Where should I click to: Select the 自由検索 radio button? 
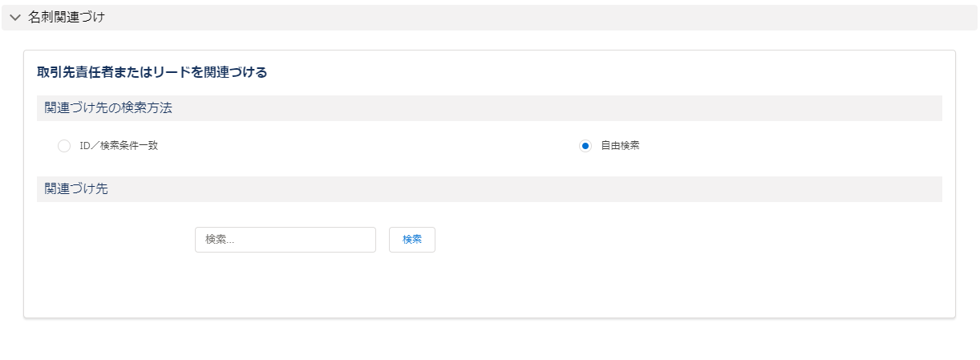(585, 146)
